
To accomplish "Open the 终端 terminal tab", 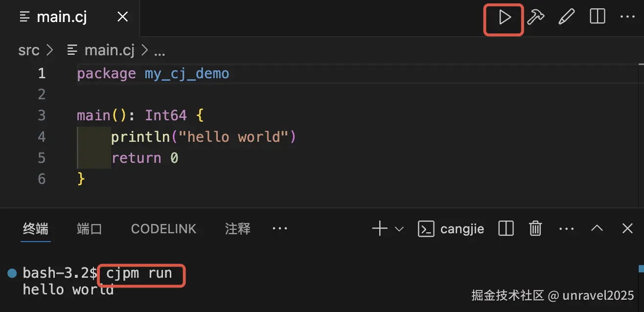I will tap(36, 228).
